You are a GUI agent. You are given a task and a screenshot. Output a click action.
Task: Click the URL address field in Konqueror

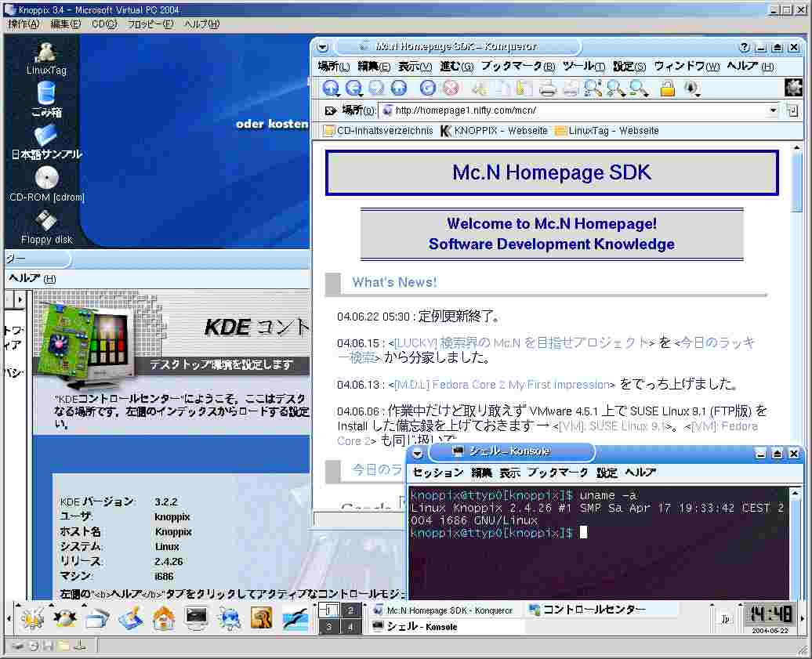(572, 110)
